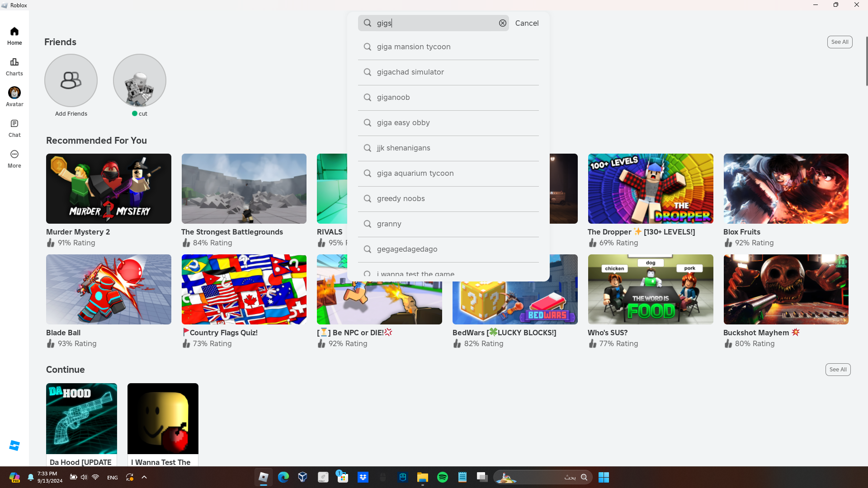Open Roblox from the taskbar
The image size is (868, 488).
(x=263, y=477)
